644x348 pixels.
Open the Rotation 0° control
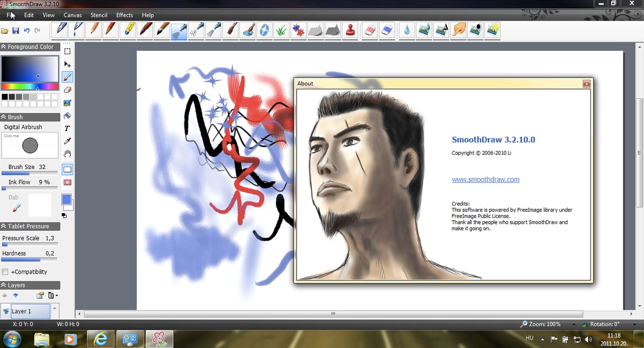coord(605,324)
